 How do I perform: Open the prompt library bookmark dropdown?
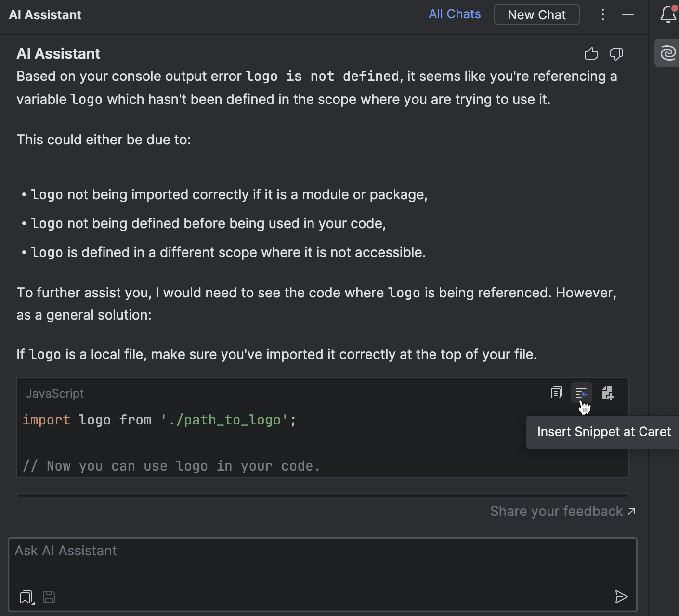pyautogui.click(x=26, y=597)
